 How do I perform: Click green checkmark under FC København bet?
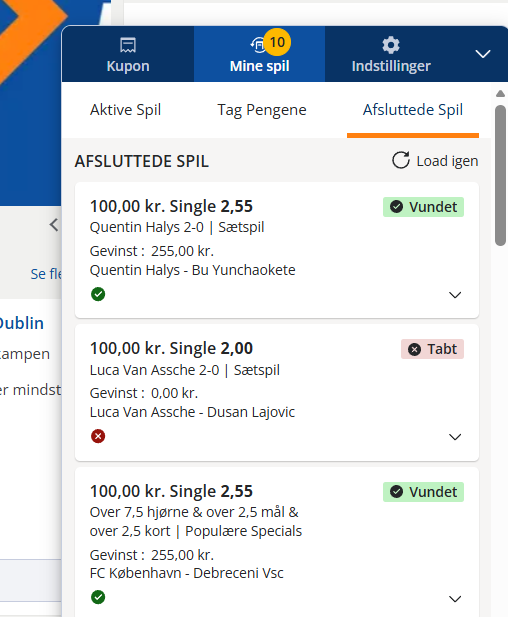coord(98,597)
